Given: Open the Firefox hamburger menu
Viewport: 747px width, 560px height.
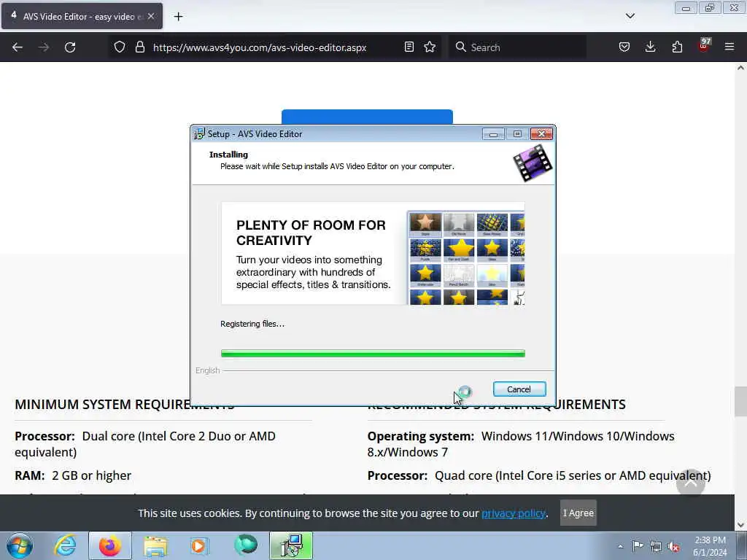Looking at the screenshot, I should coord(729,47).
